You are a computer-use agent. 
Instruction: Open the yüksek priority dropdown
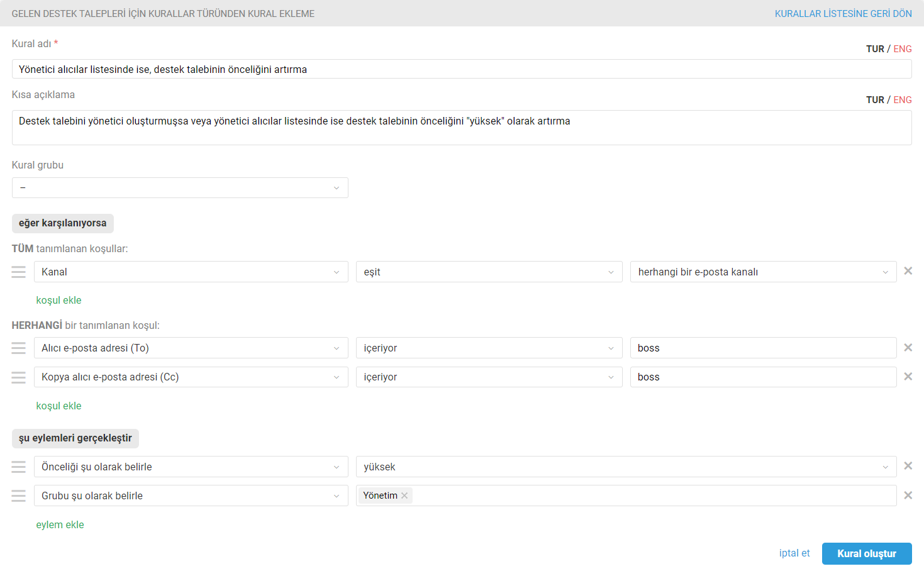tap(626, 467)
